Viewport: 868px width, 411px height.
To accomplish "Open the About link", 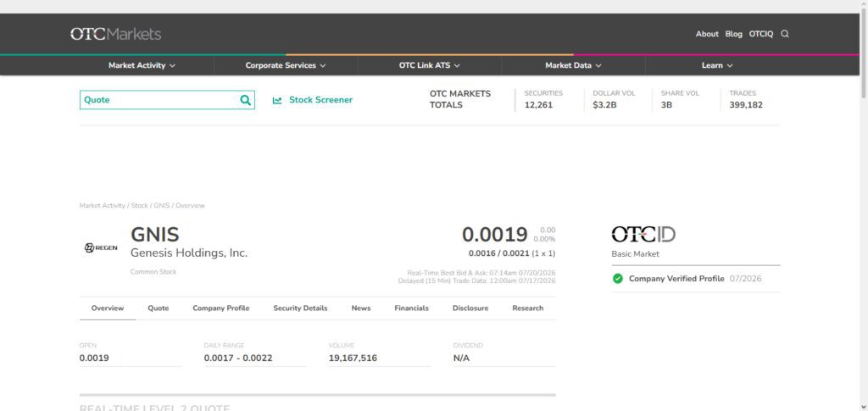I will pyautogui.click(x=707, y=34).
